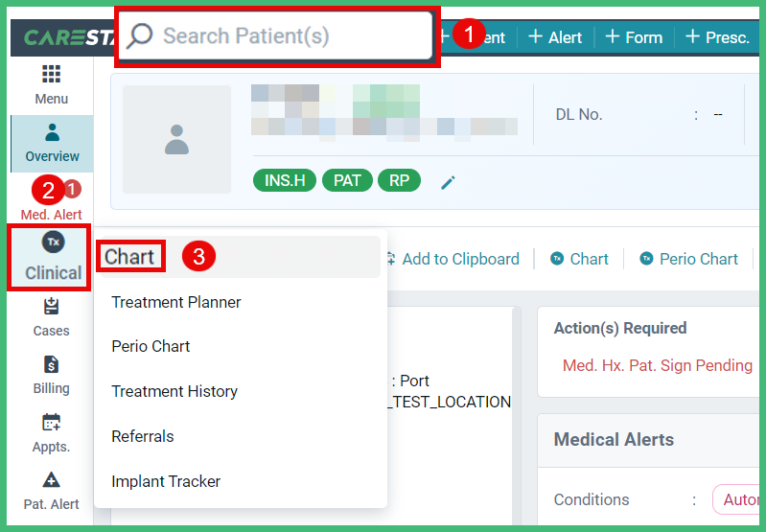Open the Billing sidebar icon
Image resolution: width=766 pixels, height=532 pixels.
(x=52, y=364)
